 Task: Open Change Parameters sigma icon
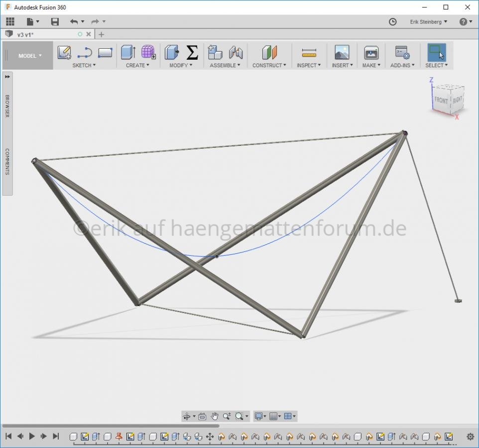click(x=192, y=52)
